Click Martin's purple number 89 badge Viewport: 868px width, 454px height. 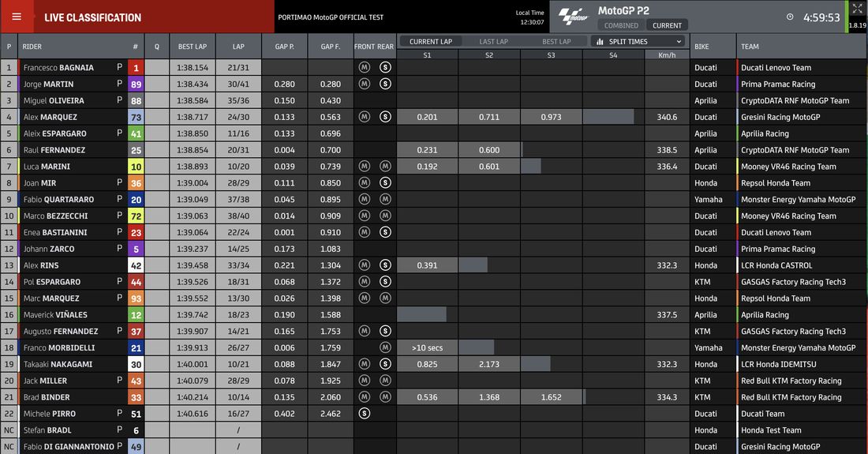coord(136,84)
